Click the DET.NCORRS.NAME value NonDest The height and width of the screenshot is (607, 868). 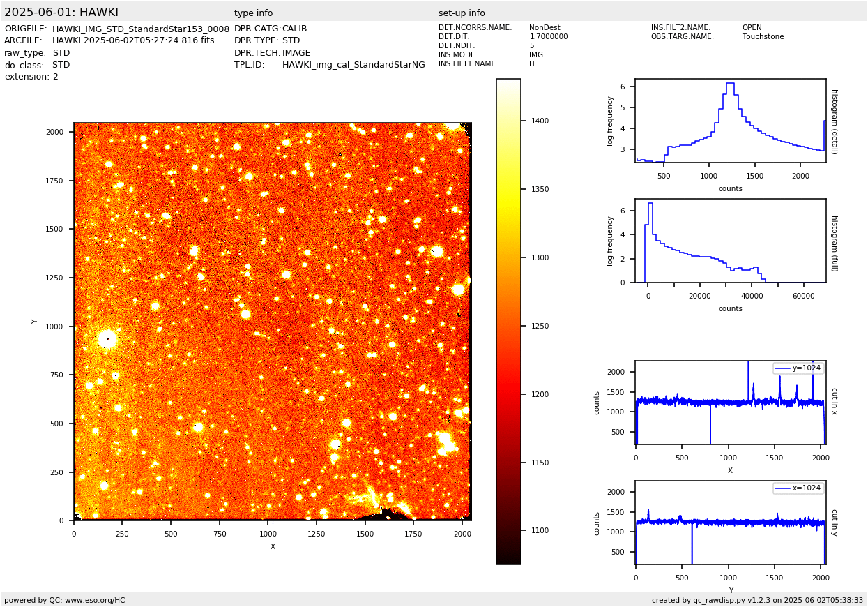(x=545, y=28)
